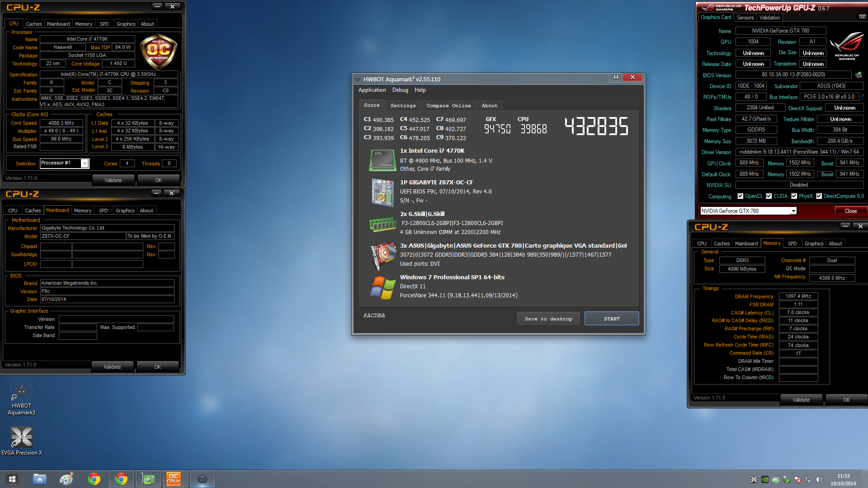Open the Debug menu in Aquamark

click(400, 90)
